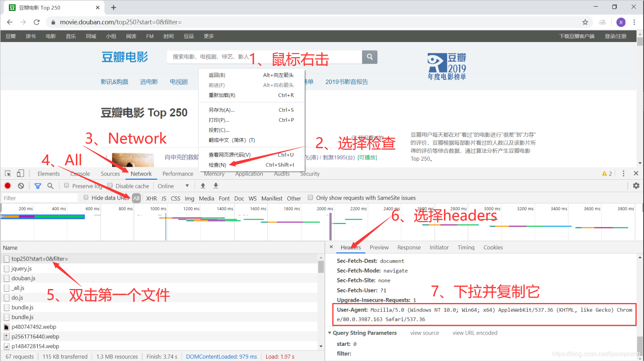This screenshot has width=644, height=361.
Task: Click view source link
Action: [x=425, y=333]
